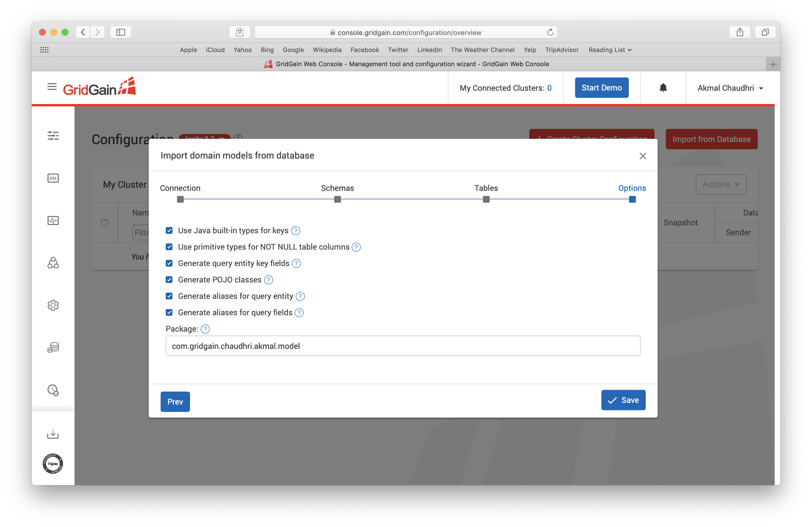Toggle Use Java built-in types for keys
This screenshot has width=812, height=527.
[169, 230]
